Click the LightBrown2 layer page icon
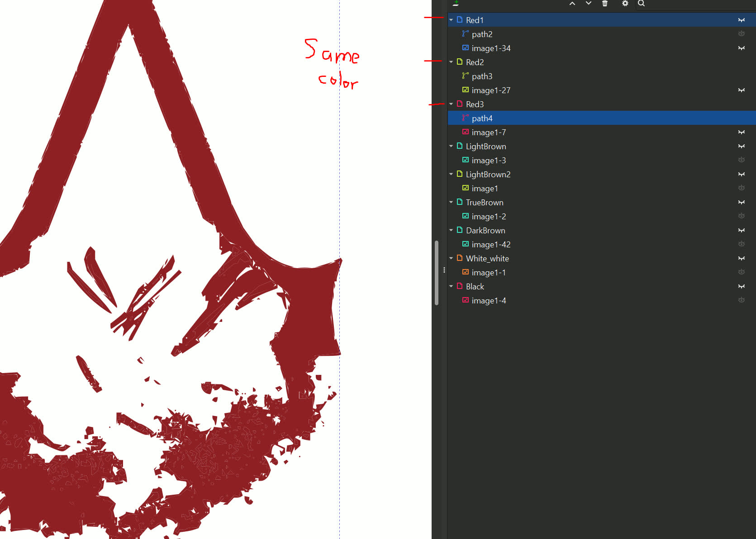Image resolution: width=756 pixels, height=539 pixels. click(460, 174)
